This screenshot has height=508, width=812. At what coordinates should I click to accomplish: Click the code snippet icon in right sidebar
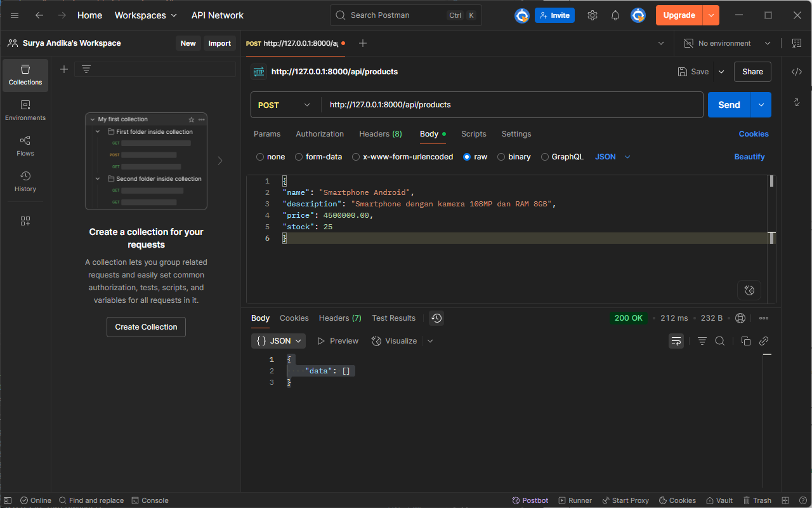797,72
